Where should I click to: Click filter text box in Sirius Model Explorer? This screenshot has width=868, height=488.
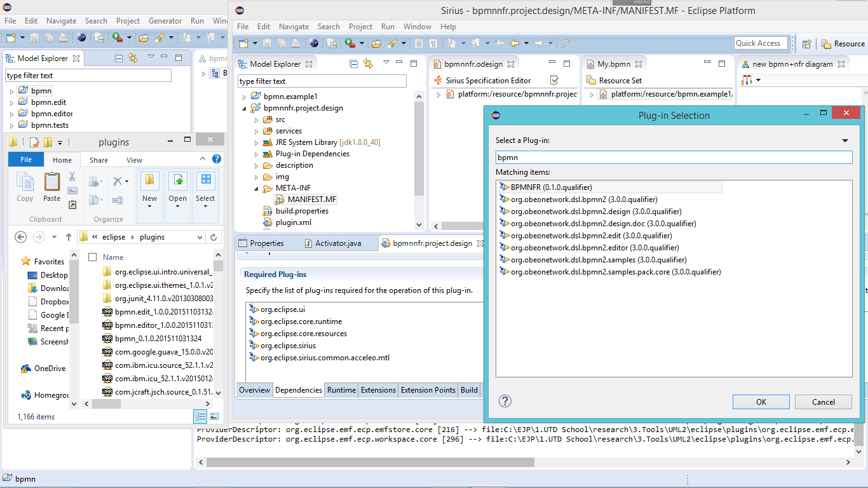point(322,81)
